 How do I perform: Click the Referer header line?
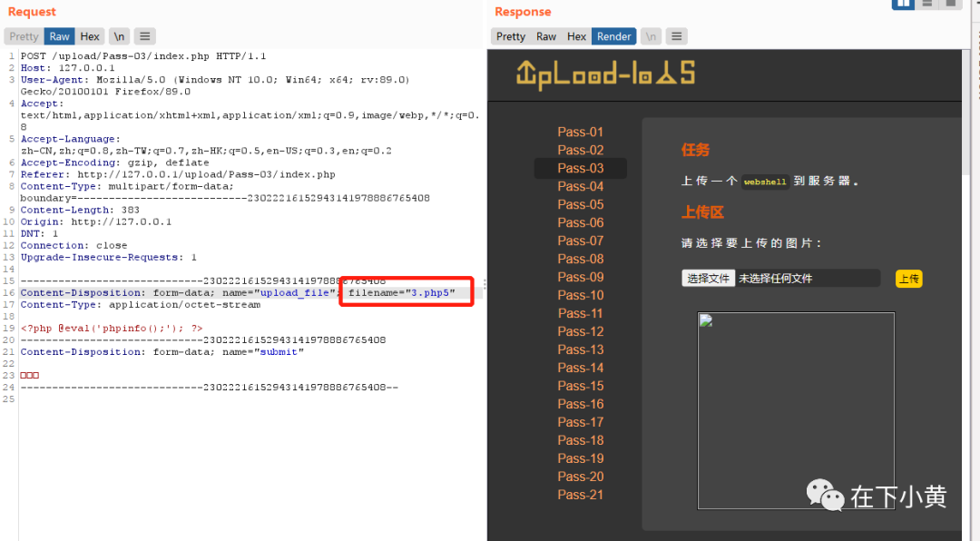(x=178, y=174)
